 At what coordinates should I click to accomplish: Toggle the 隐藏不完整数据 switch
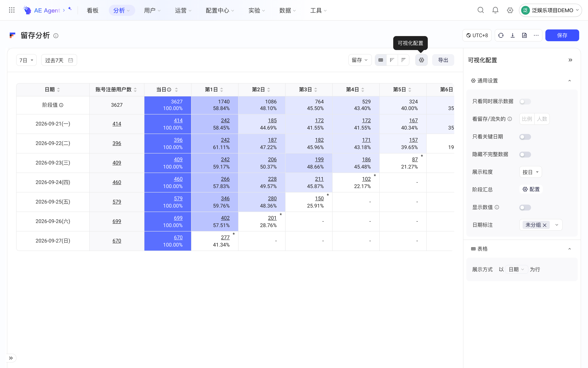[525, 155]
